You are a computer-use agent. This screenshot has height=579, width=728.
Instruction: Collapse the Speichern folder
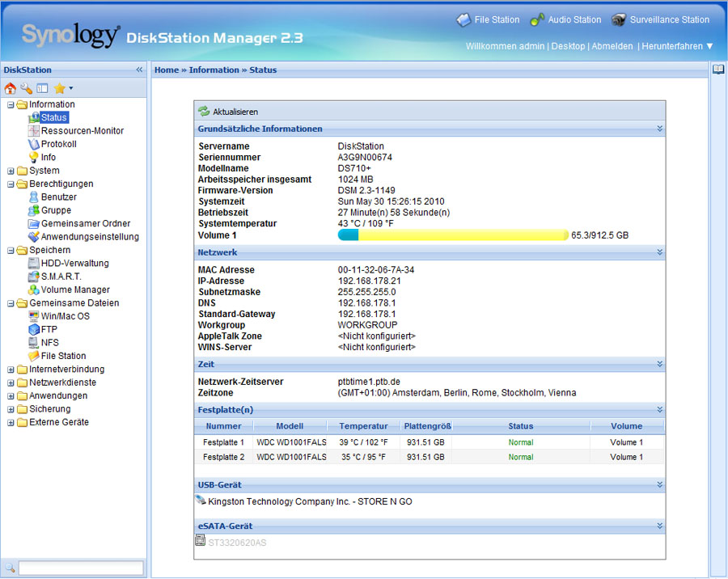point(11,251)
